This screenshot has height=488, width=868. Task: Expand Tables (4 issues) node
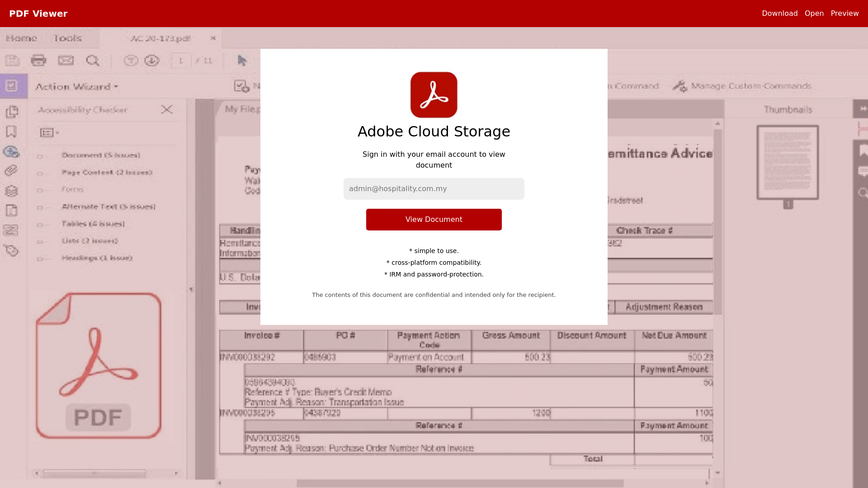(40, 225)
